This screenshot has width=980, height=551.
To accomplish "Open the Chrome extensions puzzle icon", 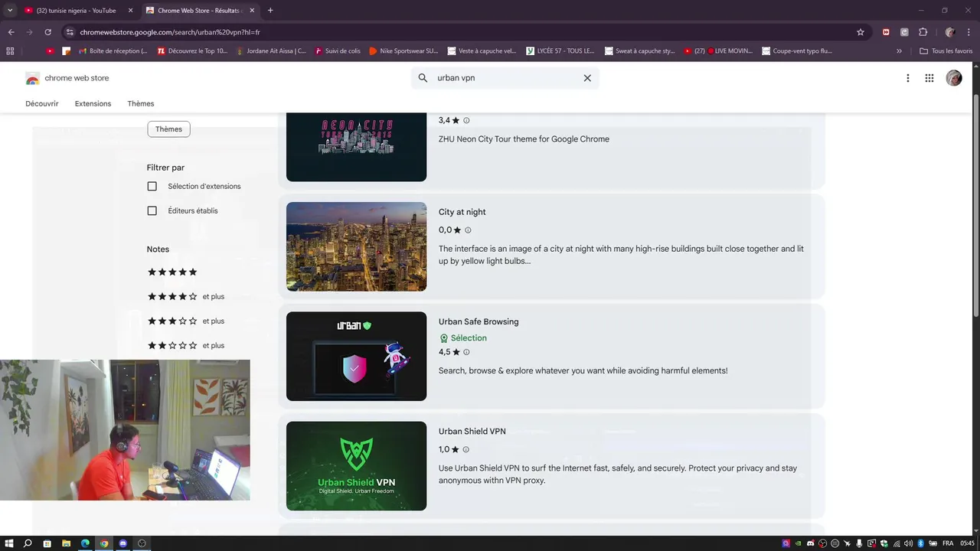I will (923, 32).
